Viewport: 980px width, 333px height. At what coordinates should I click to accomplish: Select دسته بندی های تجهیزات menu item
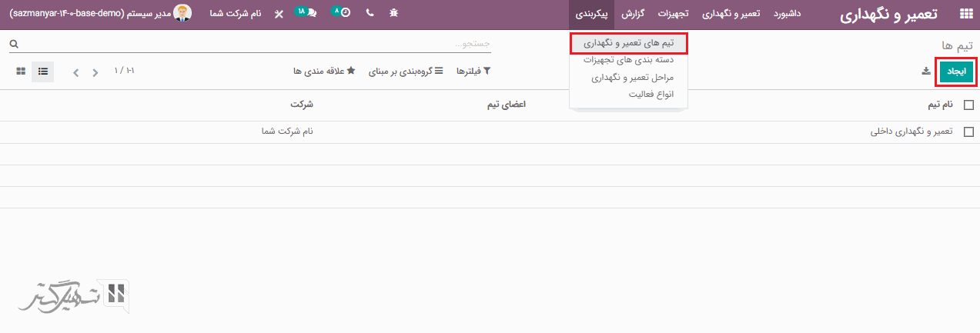(628, 60)
